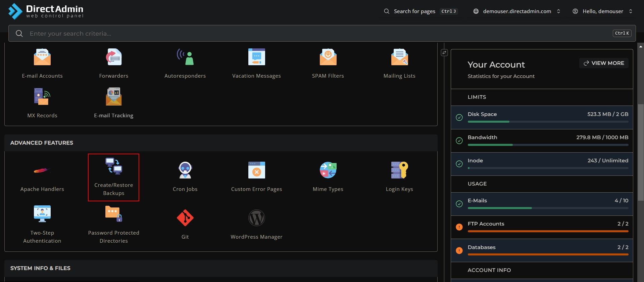
Task: Open E-mail Tracking
Action: [x=113, y=97]
